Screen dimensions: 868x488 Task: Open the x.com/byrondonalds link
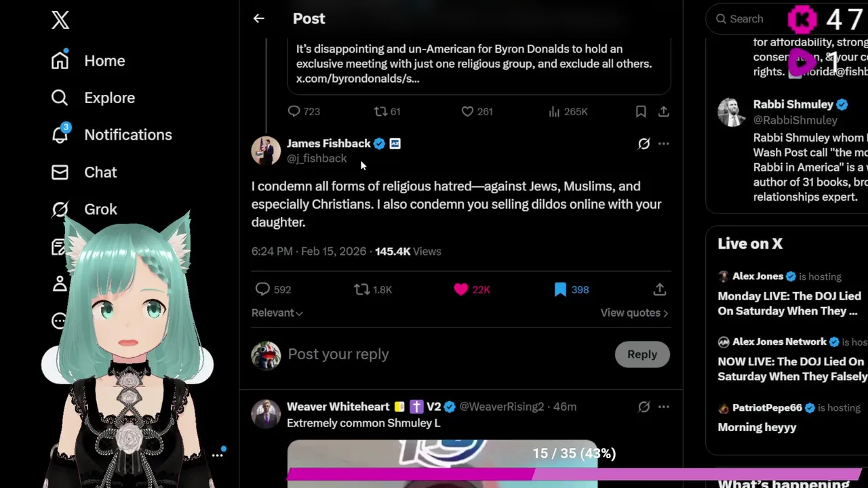(x=357, y=79)
